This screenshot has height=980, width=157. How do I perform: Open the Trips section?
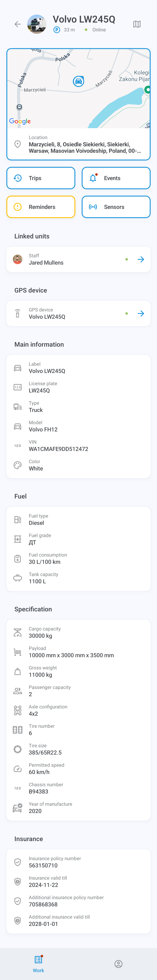tap(41, 178)
